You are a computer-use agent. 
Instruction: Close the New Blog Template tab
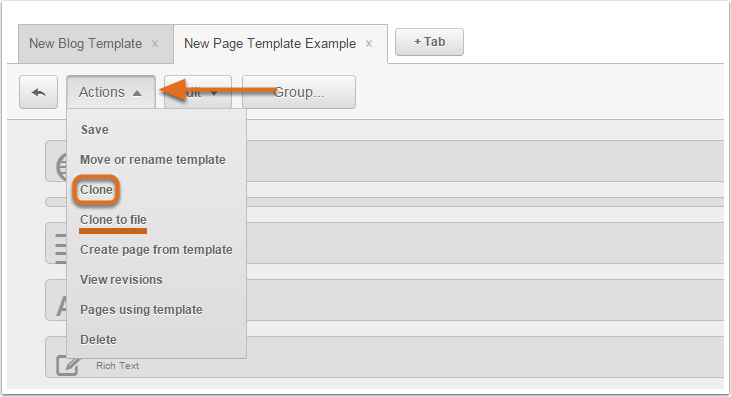point(155,44)
